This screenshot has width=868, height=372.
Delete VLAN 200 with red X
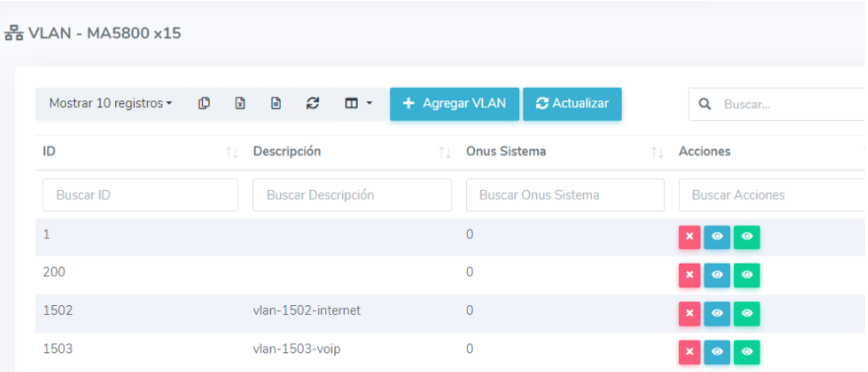tap(690, 276)
